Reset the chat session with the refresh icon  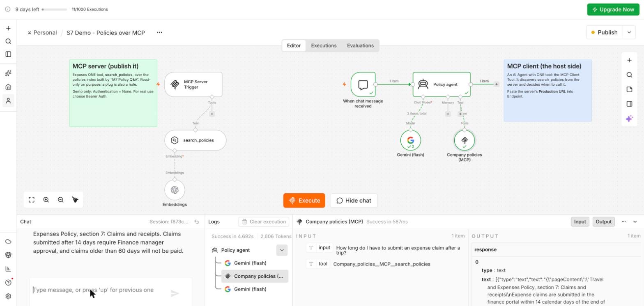pyautogui.click(x=197, y=222)
